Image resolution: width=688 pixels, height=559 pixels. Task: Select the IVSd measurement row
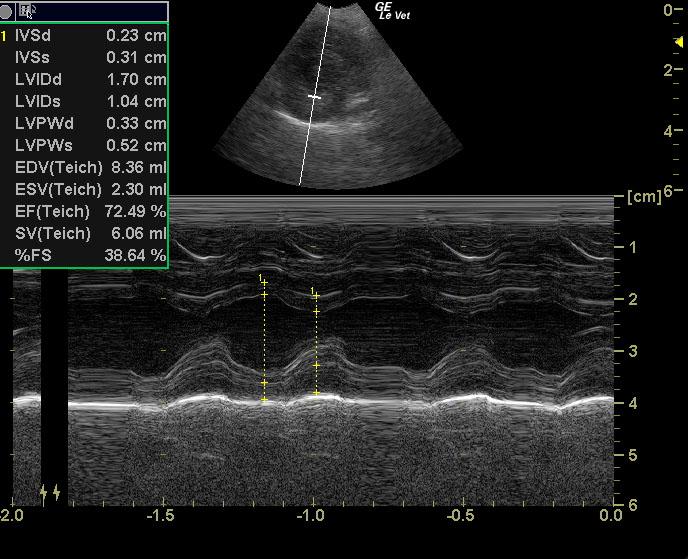90,35
